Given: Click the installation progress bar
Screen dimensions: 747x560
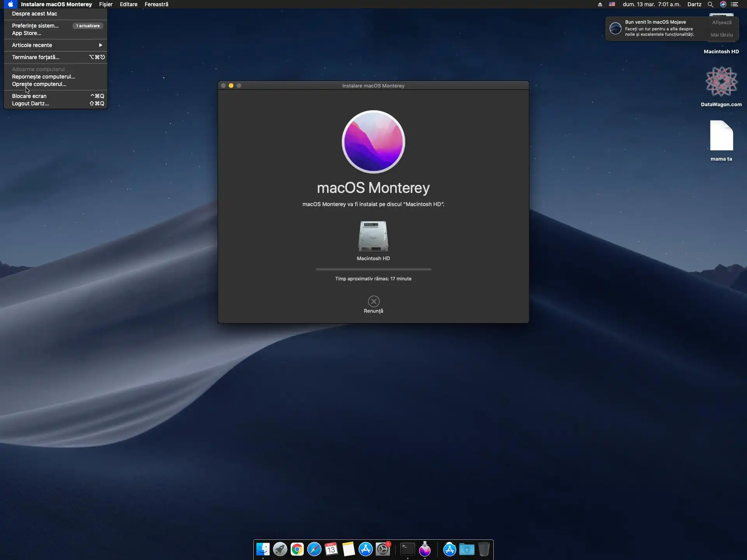Looking at the screenshot, I should pyautogui.click(x=373, y=269).
